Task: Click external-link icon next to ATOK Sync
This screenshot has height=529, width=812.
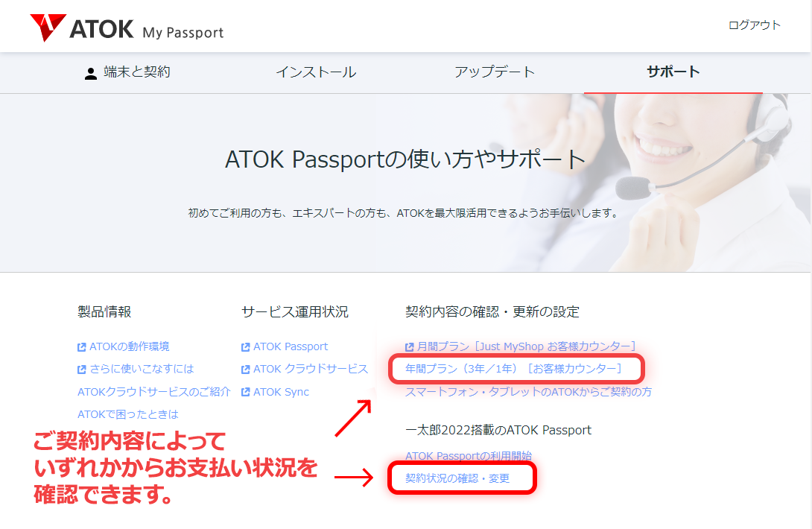Action: point(246,392)
